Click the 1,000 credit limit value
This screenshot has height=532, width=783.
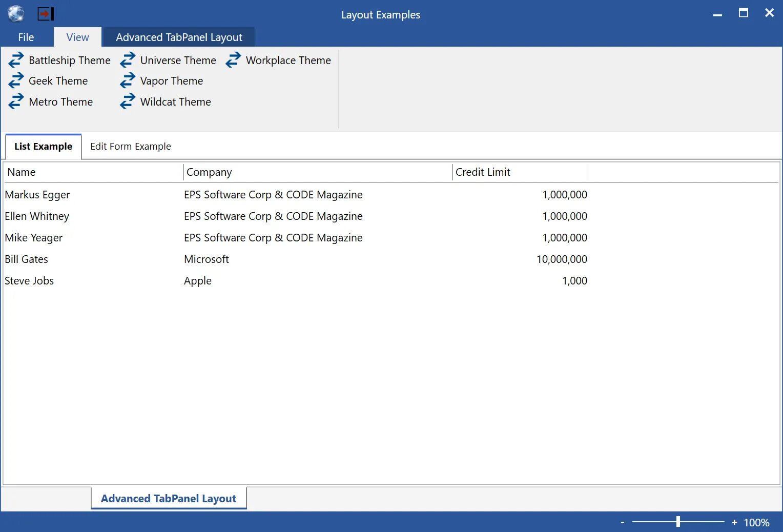point(574,281)
